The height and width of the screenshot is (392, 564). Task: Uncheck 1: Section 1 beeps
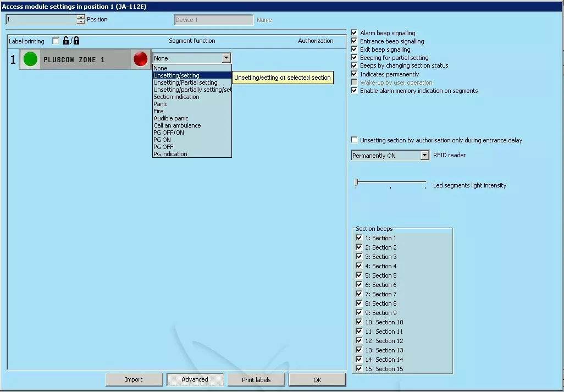click(359, 238)
